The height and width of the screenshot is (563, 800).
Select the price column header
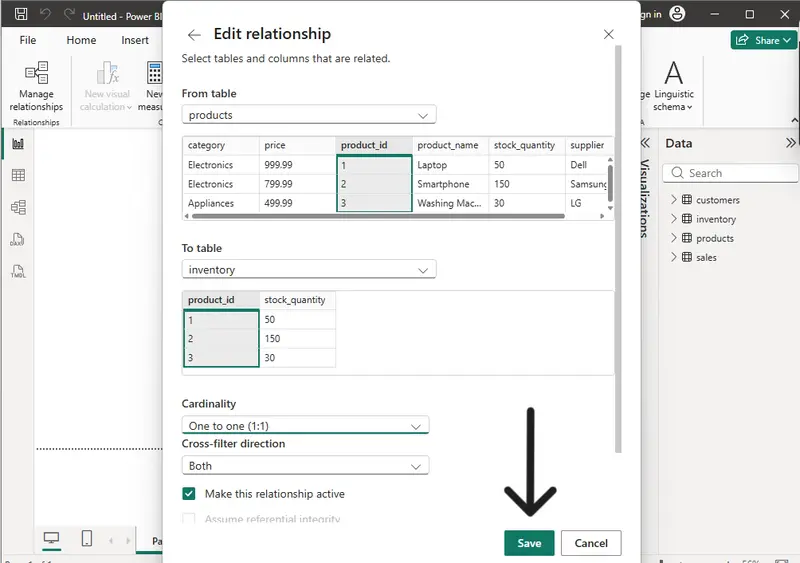click(x=297, y=145)
